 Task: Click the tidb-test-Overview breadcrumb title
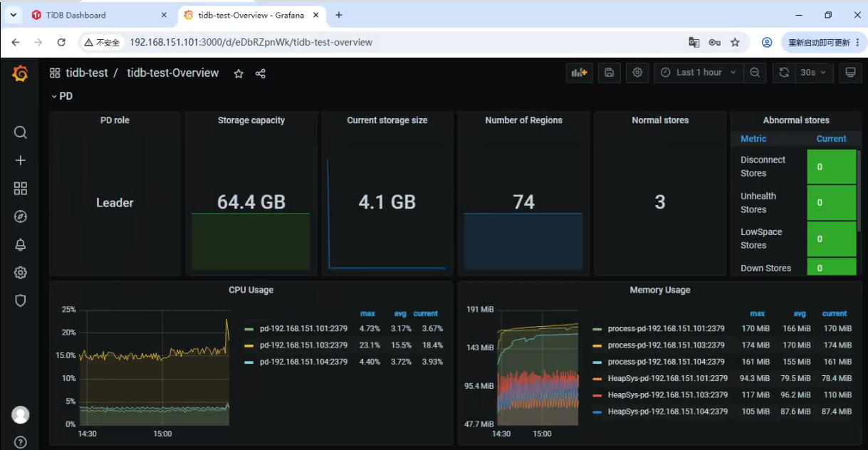coord(173,73)
